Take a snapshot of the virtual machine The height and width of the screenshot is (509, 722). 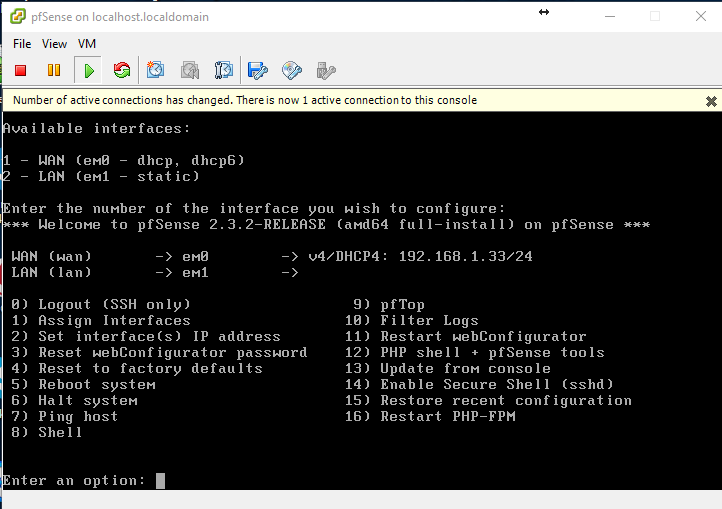pos(156,70)
